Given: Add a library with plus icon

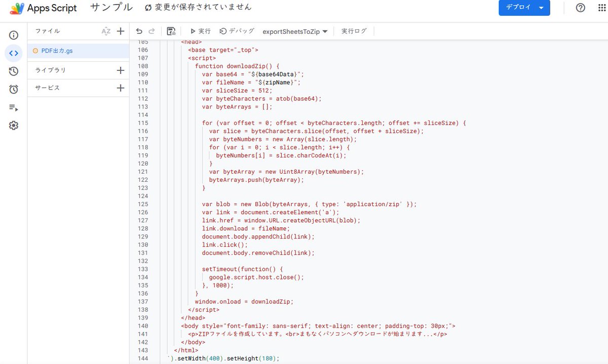Looking at the screenshot, I should click(x=121, y=70).
